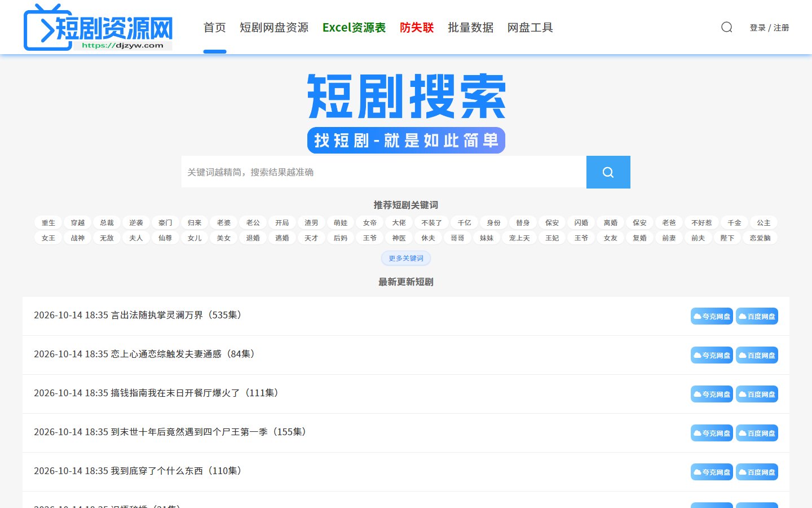Go to the 首页 nav tab
Viewport: 812px width, 508px height.
[x=215, y=28]
